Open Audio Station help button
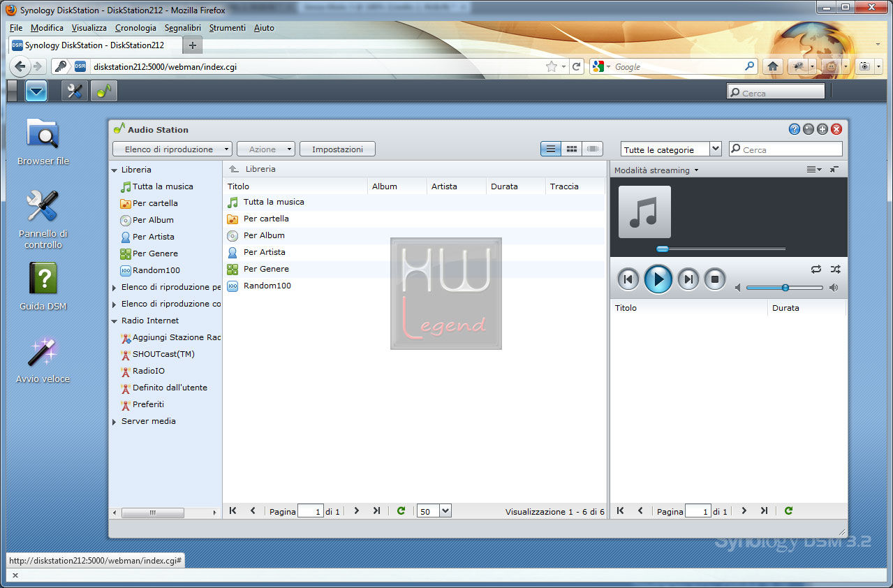Viewport: 893px width, 588px height. pyautogui.click(x=795, y=129)
